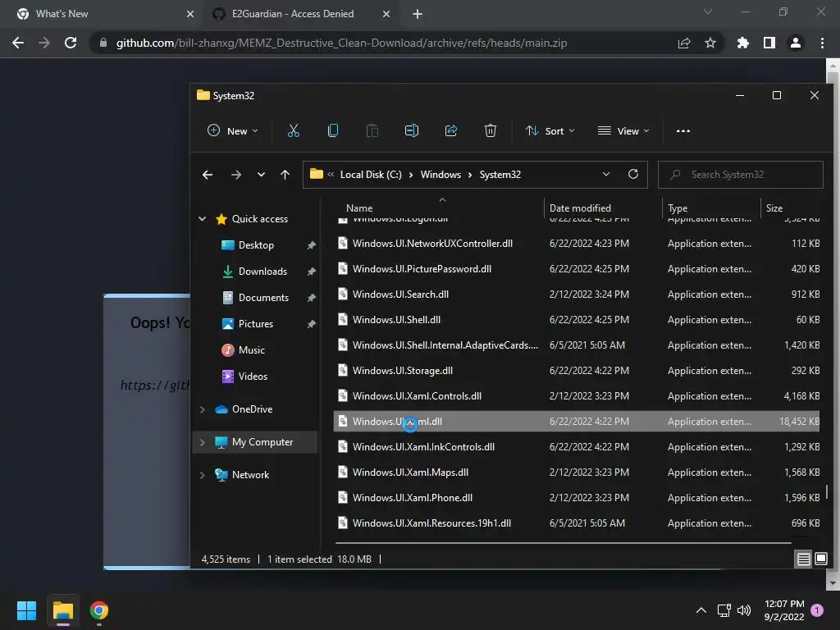The height and width of the screenshot is (630, 840).
Task: Switch to large thumbnails view icon
Action: pos(820,559)
